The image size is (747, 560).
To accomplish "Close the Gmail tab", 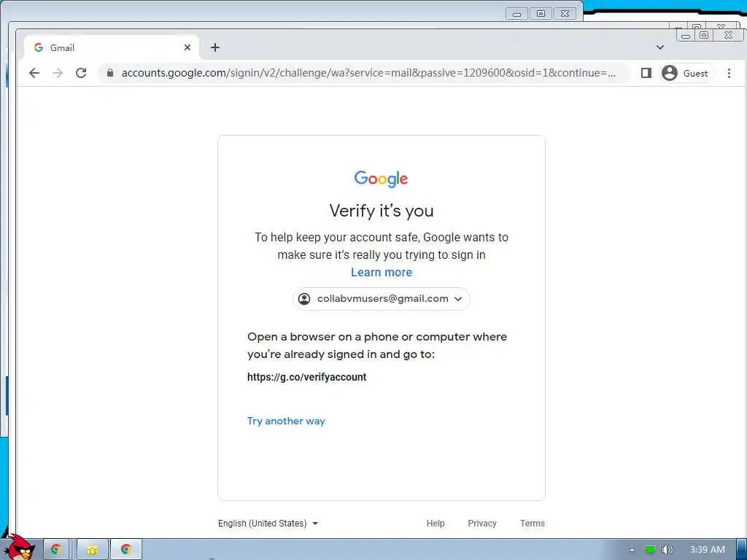I will [x=187, y=47].
